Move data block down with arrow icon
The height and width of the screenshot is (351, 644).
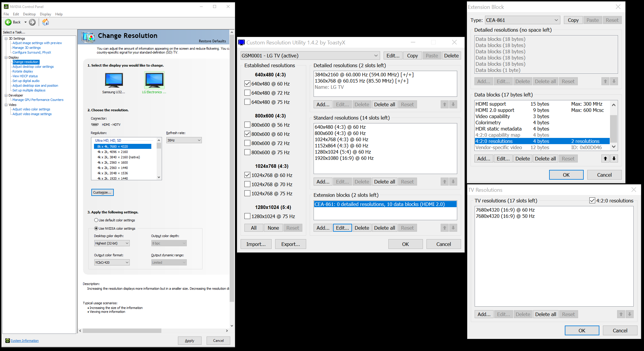(614, 159)
